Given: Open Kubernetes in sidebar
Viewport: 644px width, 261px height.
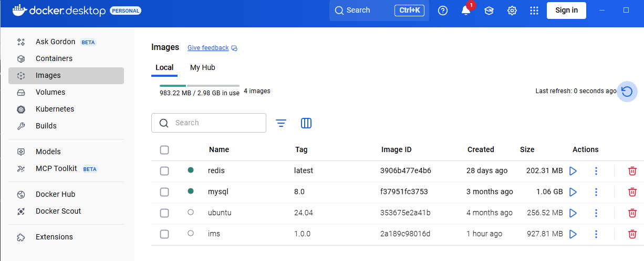Looking at the screenshot, I should point(66,109).
